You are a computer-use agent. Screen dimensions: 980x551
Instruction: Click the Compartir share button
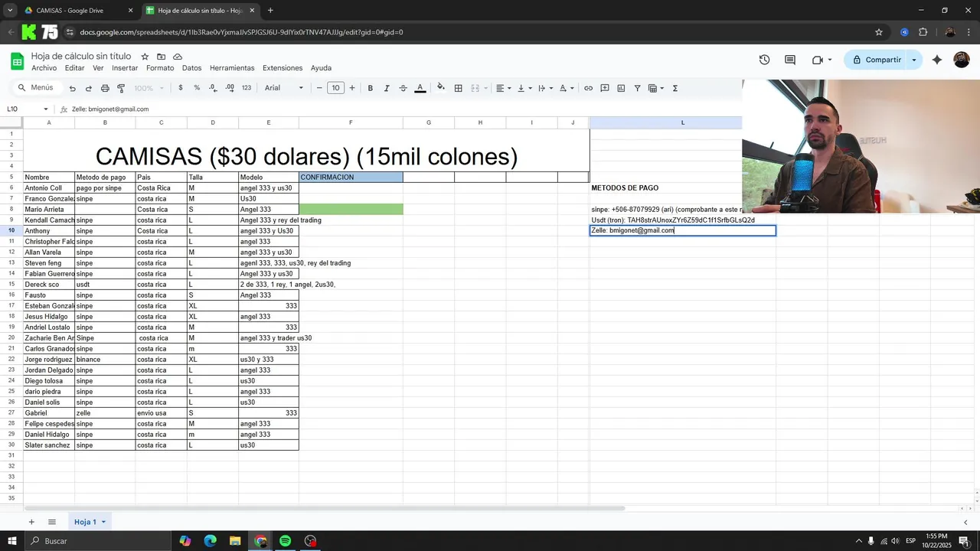(x=876, y=60)
